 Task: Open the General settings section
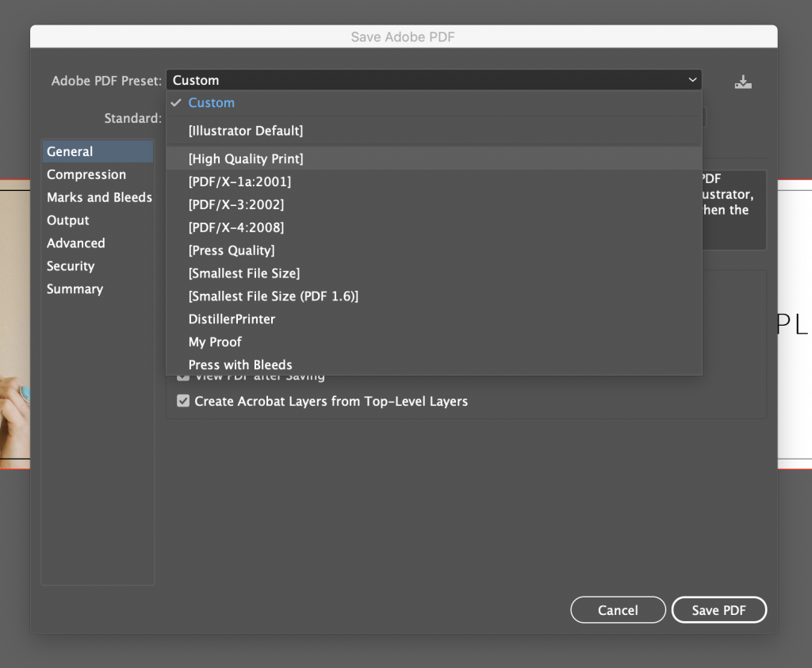tap(98, 151)
